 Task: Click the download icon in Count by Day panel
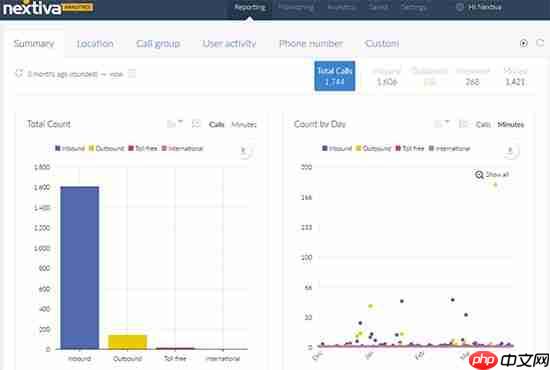(x=511, y=151)
